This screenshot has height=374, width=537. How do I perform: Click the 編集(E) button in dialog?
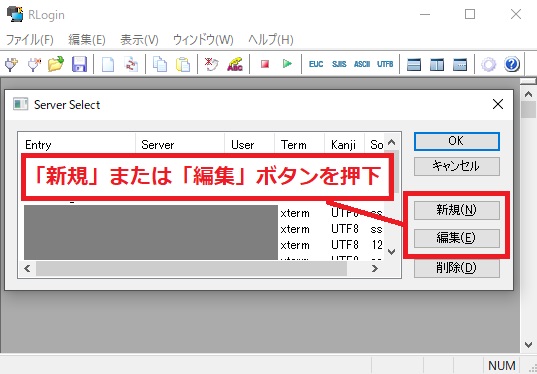click(x=457, y=238)
